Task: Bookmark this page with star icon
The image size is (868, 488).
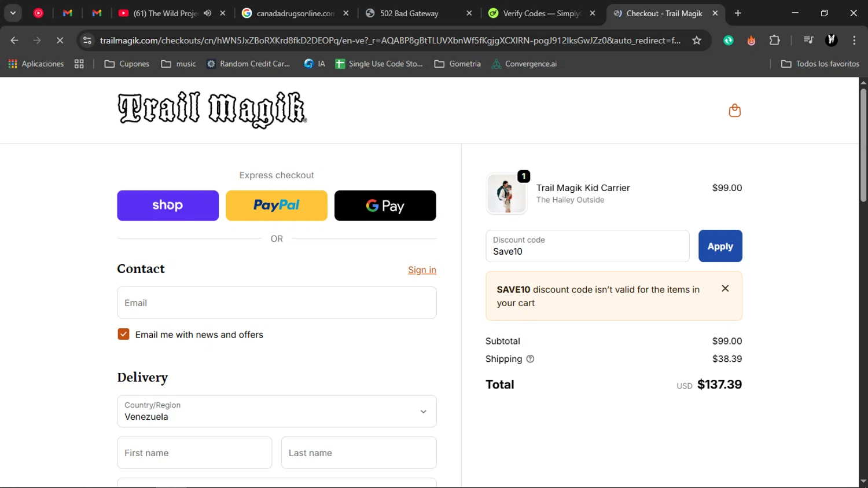Action: coord(697,40)
